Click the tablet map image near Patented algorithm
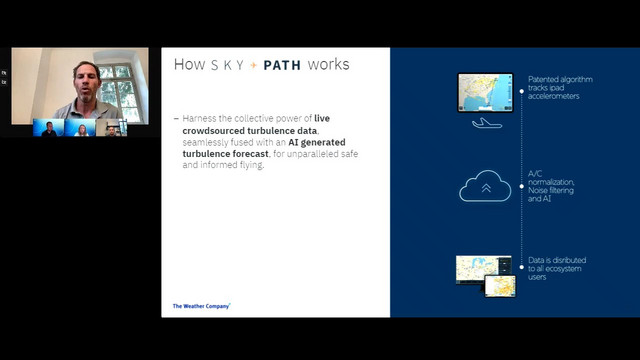The image size is (640, 360). click(x=485, y=93)
